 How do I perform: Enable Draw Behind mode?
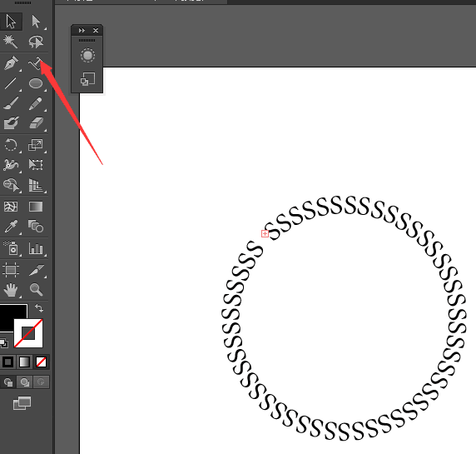pyautogui.click(x=25, y=382)
